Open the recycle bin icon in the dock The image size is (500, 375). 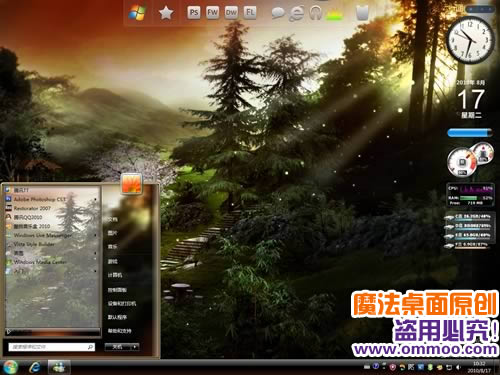click(x=362, y=13)
